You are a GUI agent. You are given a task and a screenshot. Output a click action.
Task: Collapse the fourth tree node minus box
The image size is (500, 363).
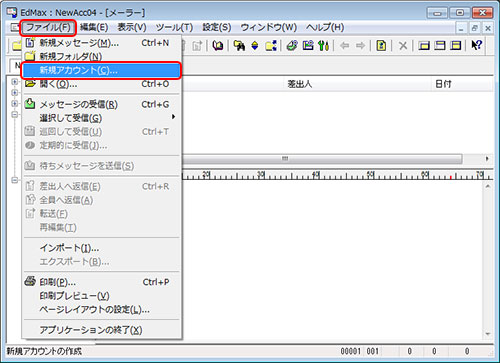pos(15,114)
